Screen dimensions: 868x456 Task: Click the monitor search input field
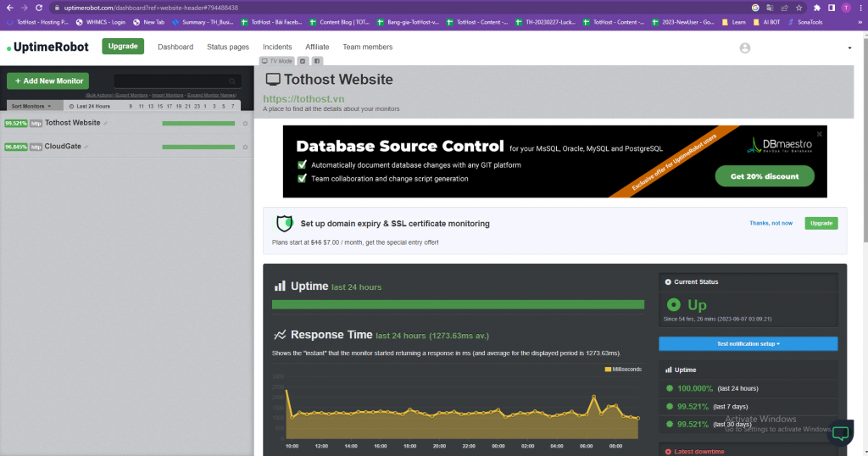pos(177,81)
